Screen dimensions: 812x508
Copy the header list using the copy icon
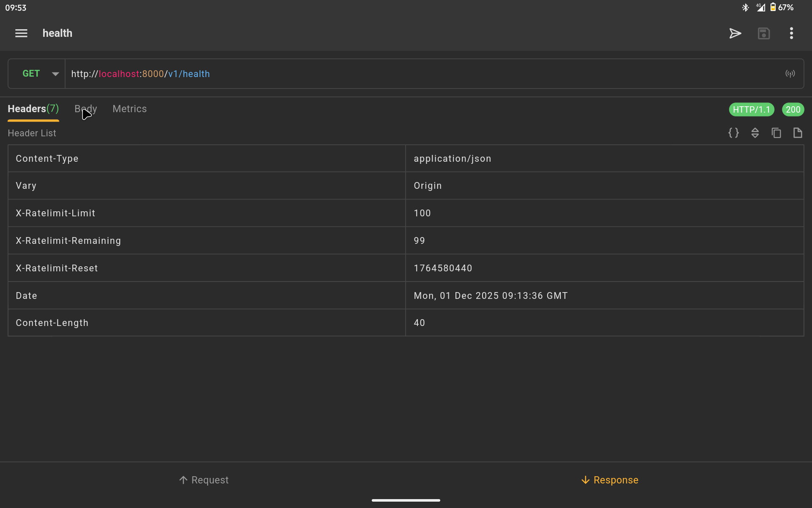(x=776, y=133)
